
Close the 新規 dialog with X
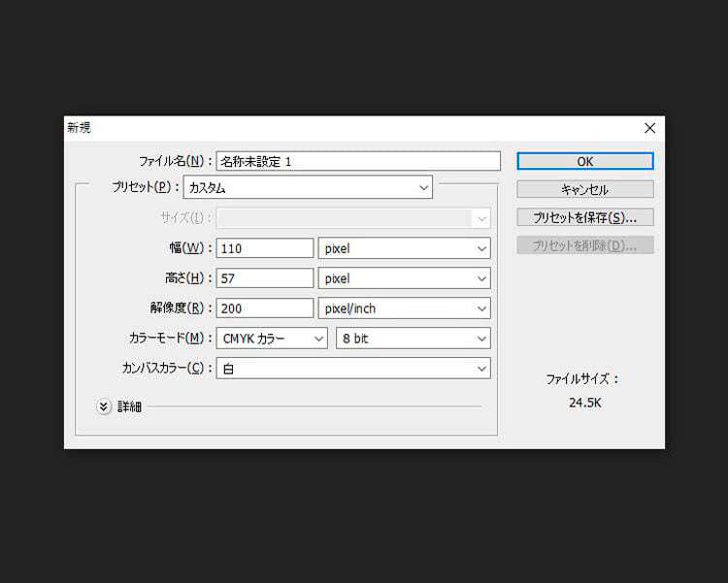649,128
